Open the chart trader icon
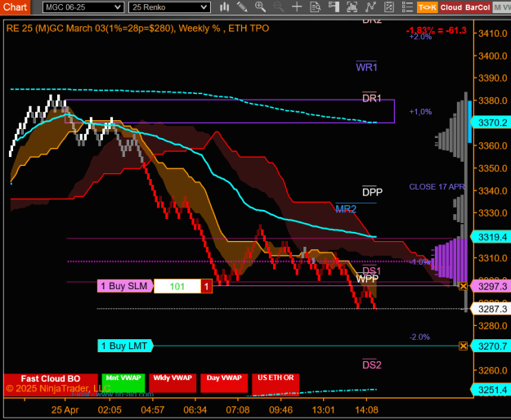The image size is (511, 420). pos(334,7)
